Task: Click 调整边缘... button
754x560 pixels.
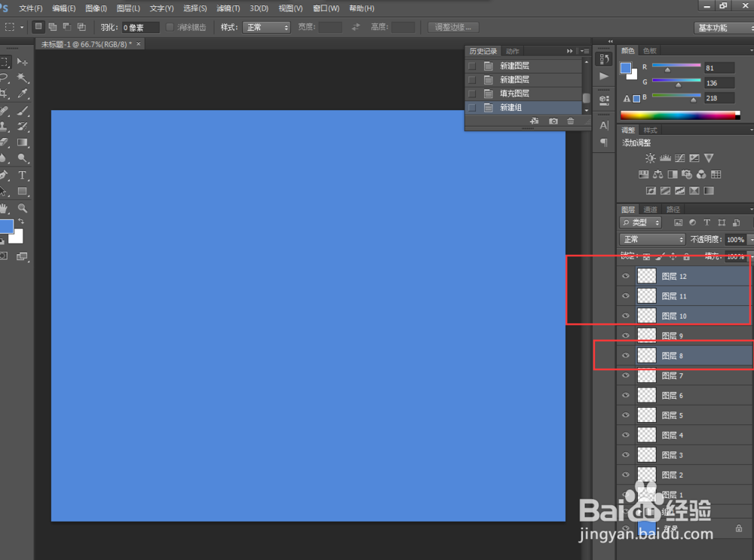Action: point(453,27)
